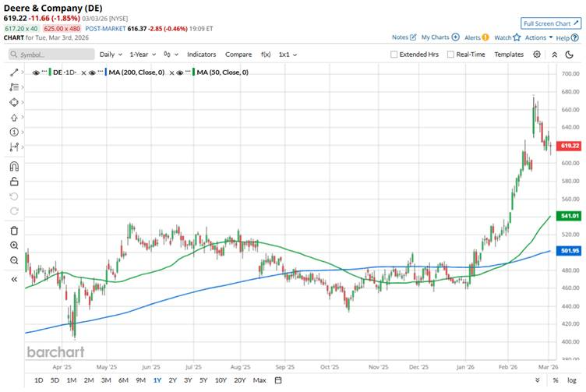Hide the MA (200, Close, 0) line

click(94, 72)
